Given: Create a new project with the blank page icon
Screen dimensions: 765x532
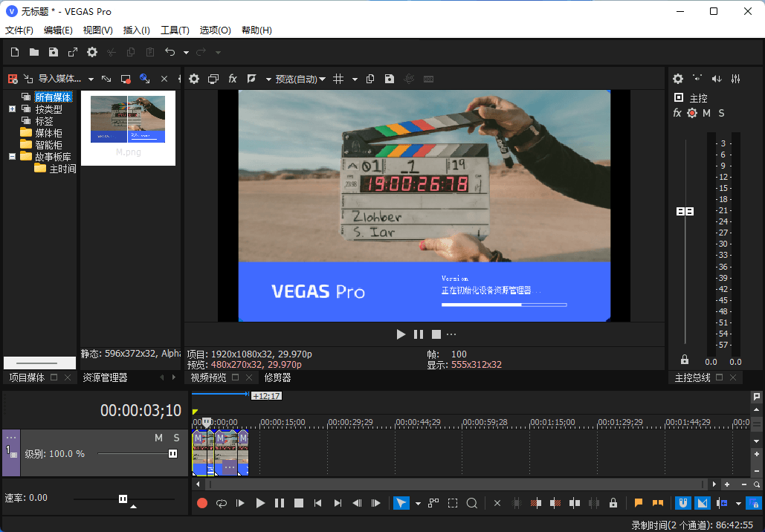Looking at the screenshot, I should click(x=15, y=52).
